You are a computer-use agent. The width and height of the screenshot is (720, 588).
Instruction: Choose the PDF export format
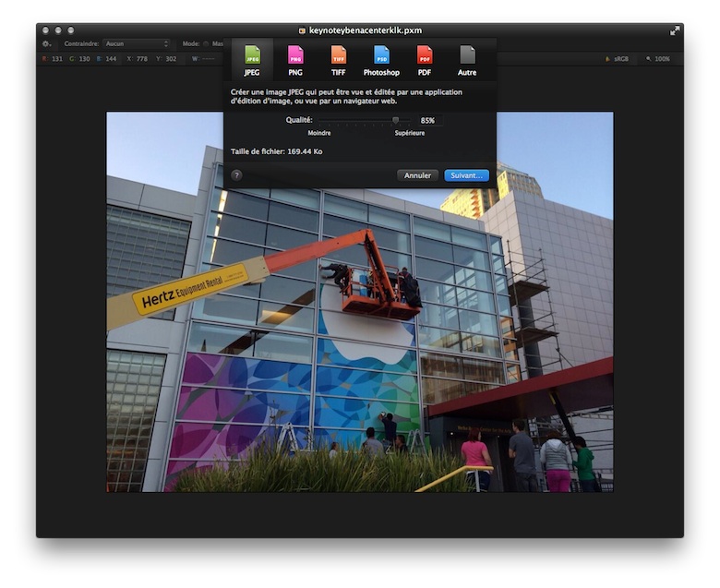tap(425, 60)
